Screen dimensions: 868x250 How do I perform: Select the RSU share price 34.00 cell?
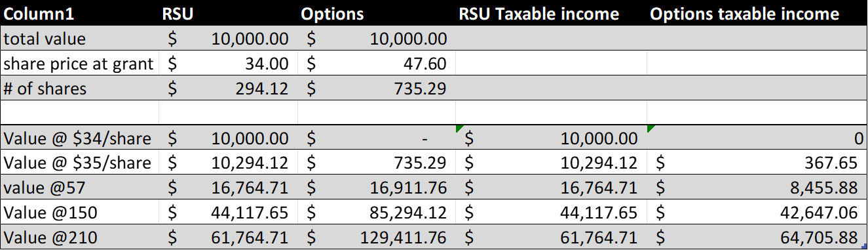click(x=229, y=64)
